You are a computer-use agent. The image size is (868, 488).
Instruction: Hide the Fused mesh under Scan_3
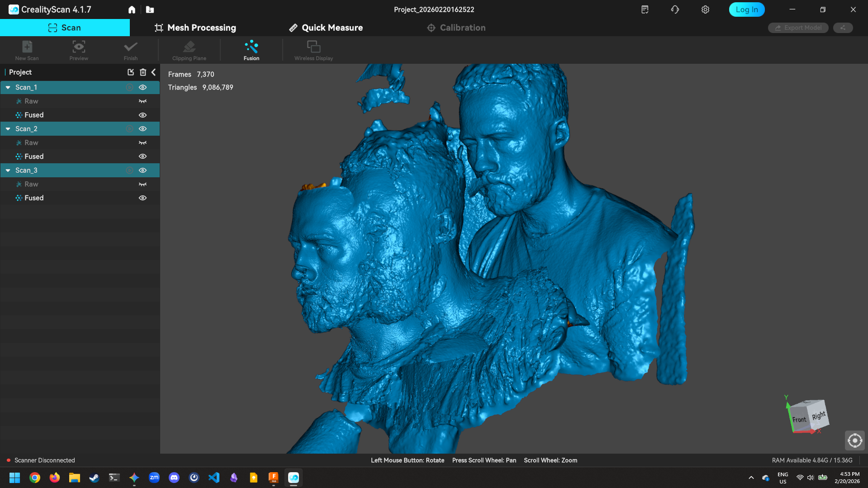coord(142,198)
